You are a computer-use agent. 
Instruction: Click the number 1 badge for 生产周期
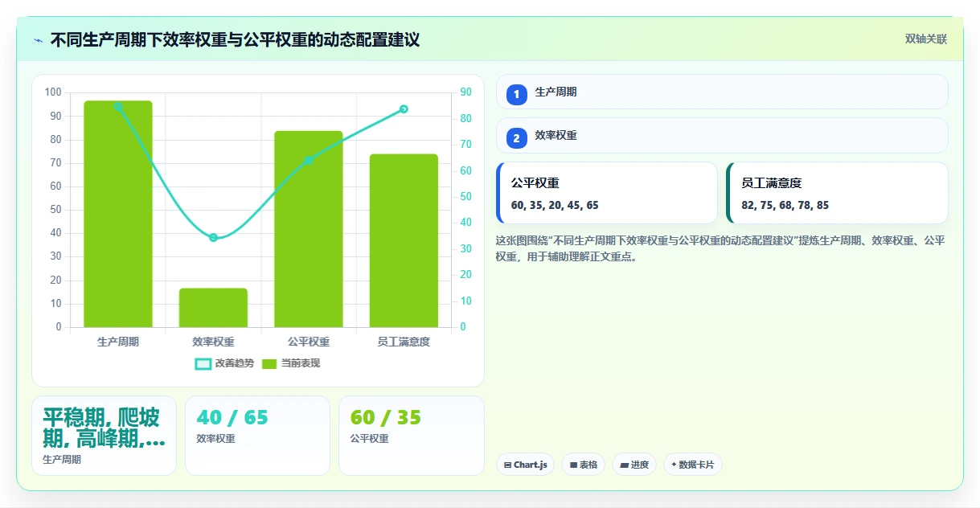coord(517,95)
